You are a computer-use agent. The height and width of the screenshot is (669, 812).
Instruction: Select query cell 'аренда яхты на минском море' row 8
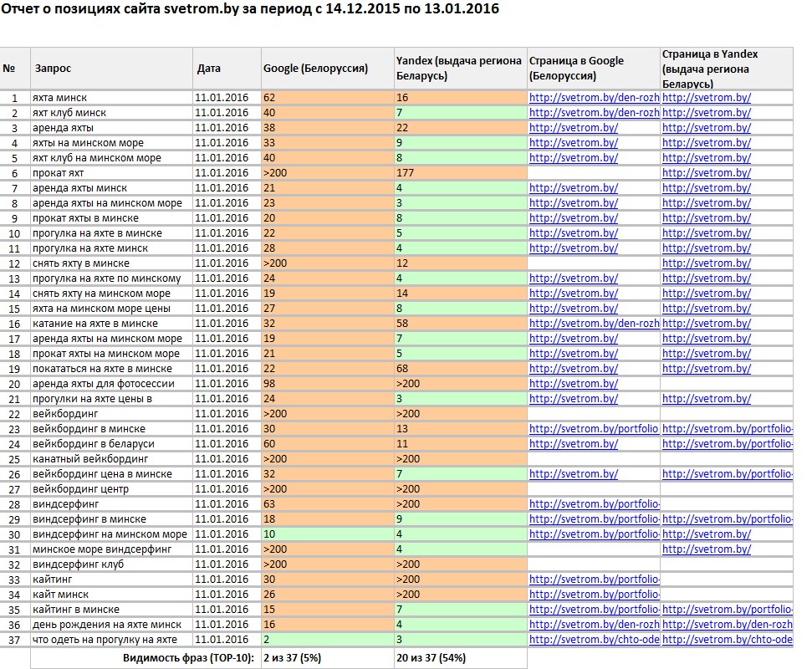[x=111, y=203]
